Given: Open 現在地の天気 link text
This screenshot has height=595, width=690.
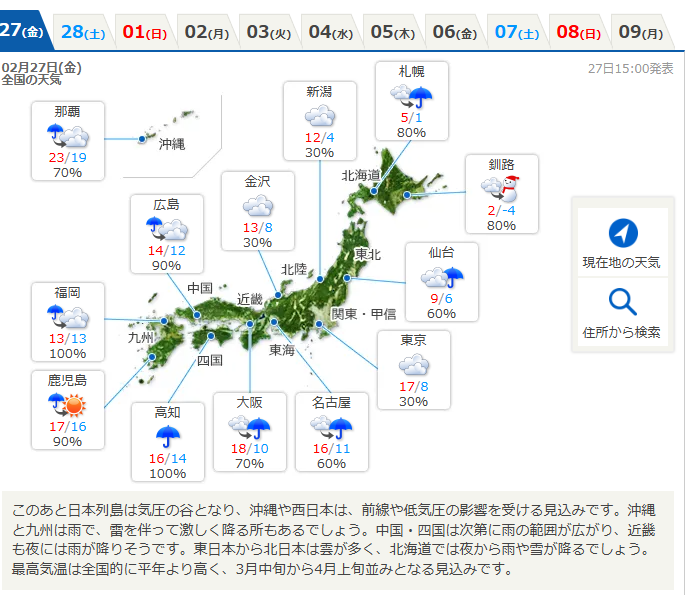Looking at the screenshot, I should [x=621, y=263].
